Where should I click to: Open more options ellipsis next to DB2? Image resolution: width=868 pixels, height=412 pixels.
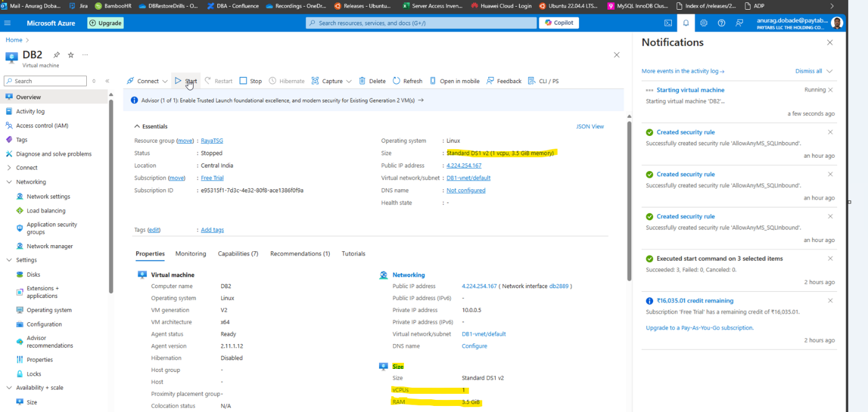(x=85, y=55)
